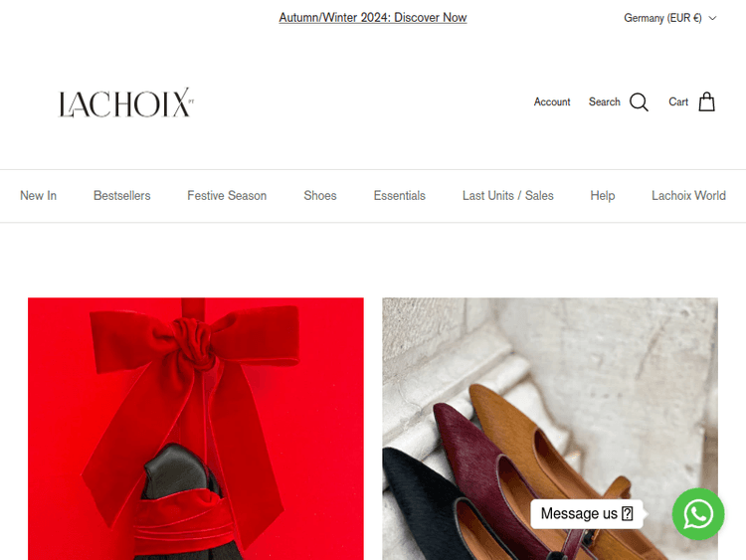Click the red velvet bow product image

[196, 429]
